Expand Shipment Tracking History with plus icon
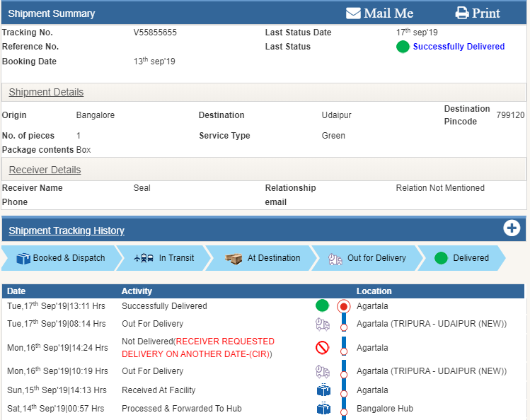This screenshot has height=420, width=530. (512, 228)
